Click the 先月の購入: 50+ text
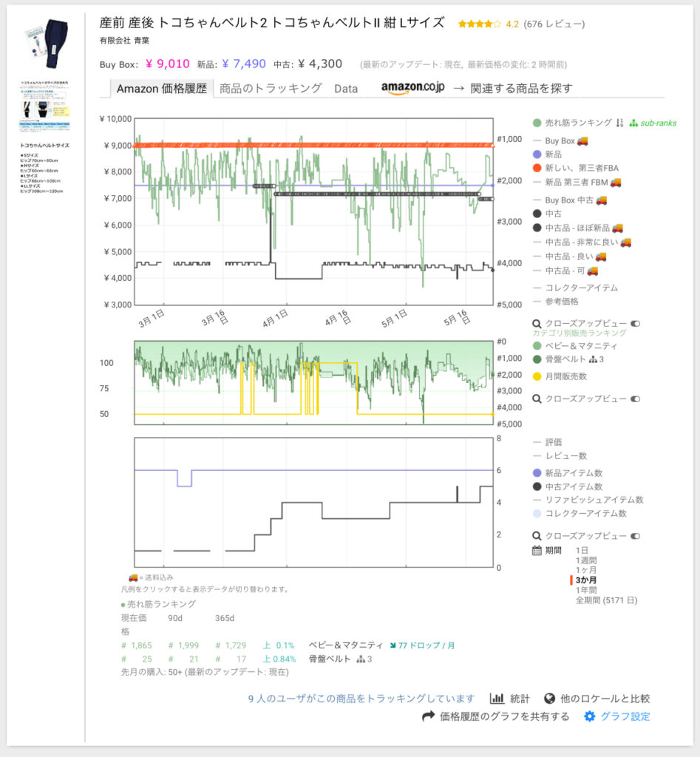Viewport: 700px width, 757px height. (x=152, y=672)
